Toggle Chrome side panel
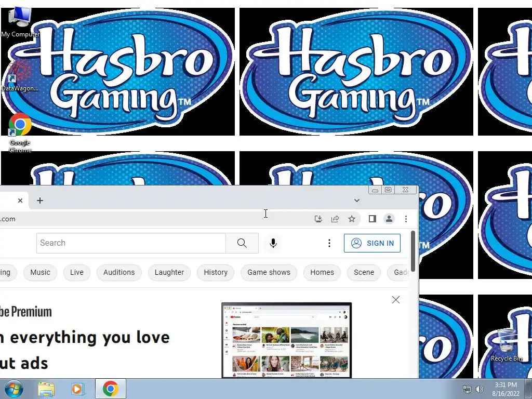The width and height of the screenshot is (532, 399). pos(372,219)
